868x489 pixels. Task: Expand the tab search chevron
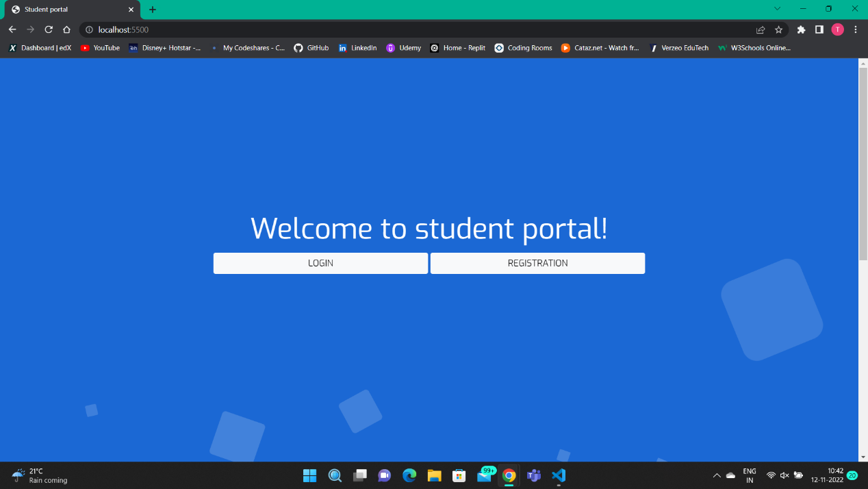click(x=777, y=9)
